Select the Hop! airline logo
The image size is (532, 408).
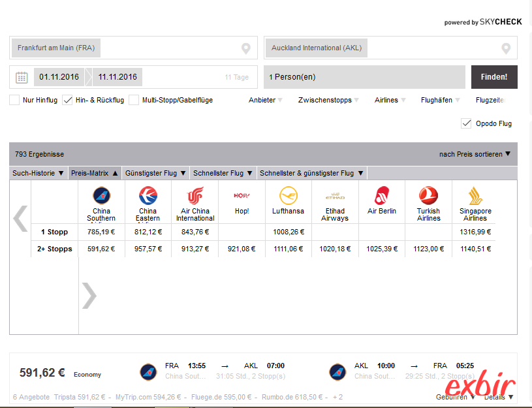point(242,196)
